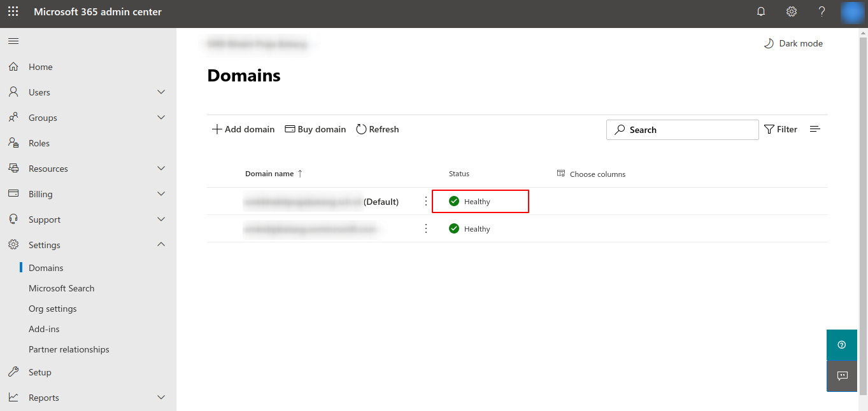868x411 pixels.
Task: Refresh the domains list
Action: tap(378, 129)
